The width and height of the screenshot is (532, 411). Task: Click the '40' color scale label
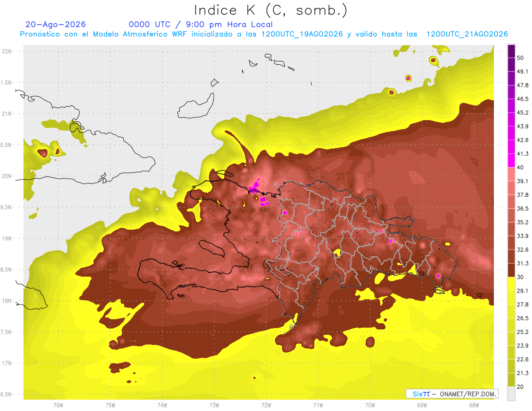[x=521, y=168]
